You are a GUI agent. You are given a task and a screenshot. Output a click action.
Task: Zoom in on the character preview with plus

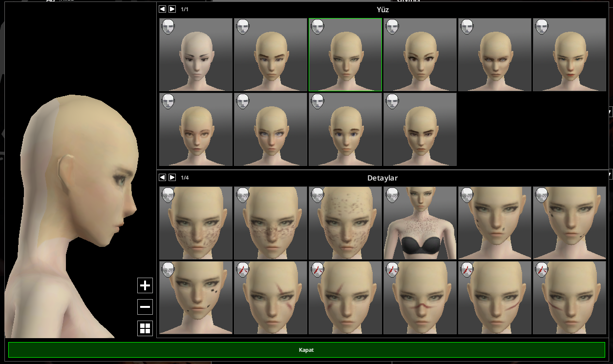tap(145, 285)
